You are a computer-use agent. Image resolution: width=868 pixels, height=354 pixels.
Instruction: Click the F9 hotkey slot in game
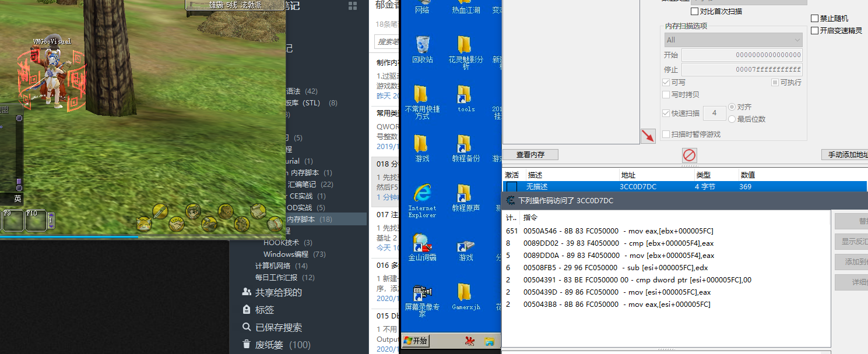click(x=13, y=221)
